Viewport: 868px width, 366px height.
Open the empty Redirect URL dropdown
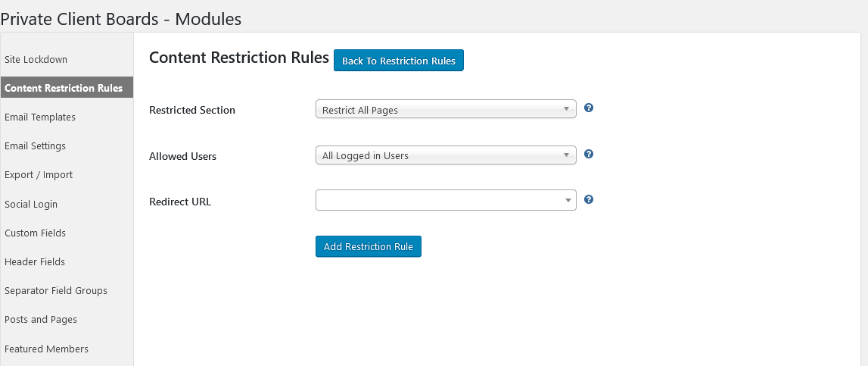pos(445,200)
